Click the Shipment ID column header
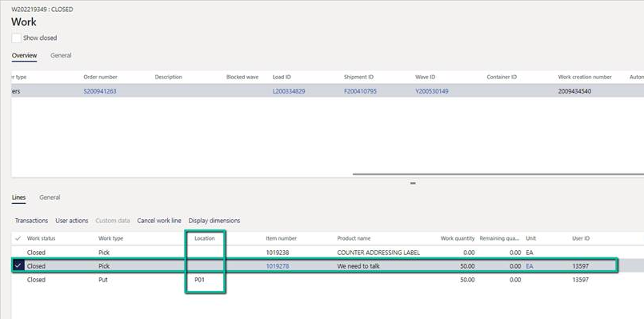This screenshot has height=319, width=644. [x=358, y=77]
